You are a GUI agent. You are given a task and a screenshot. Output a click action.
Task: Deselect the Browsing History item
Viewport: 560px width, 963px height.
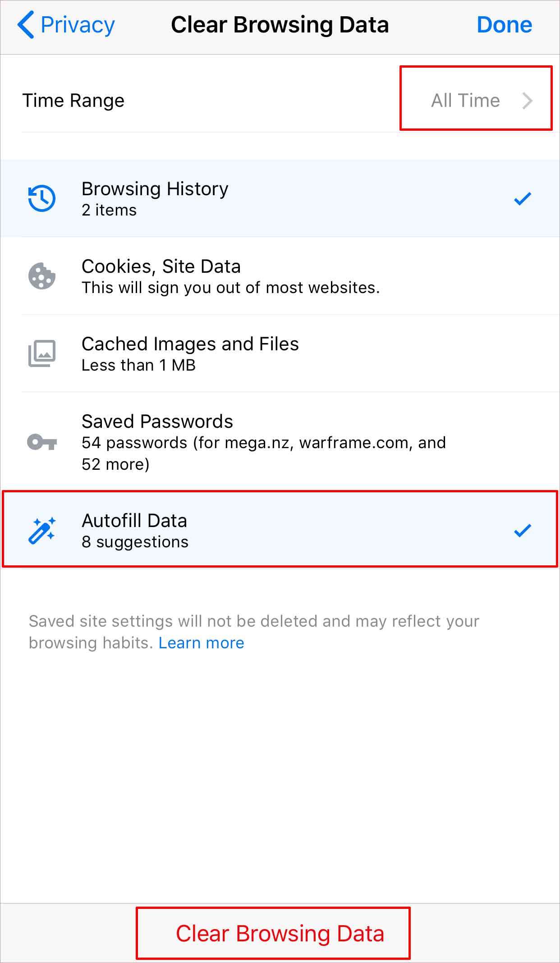click(x=280, y=197)
